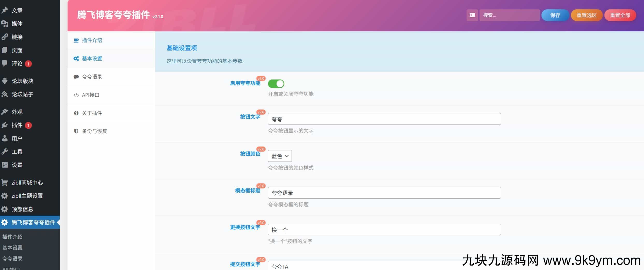Select the 插件介绍 tab
This screenshot has width=644, height=270.
pyautogui.click(x=92, y=40)
